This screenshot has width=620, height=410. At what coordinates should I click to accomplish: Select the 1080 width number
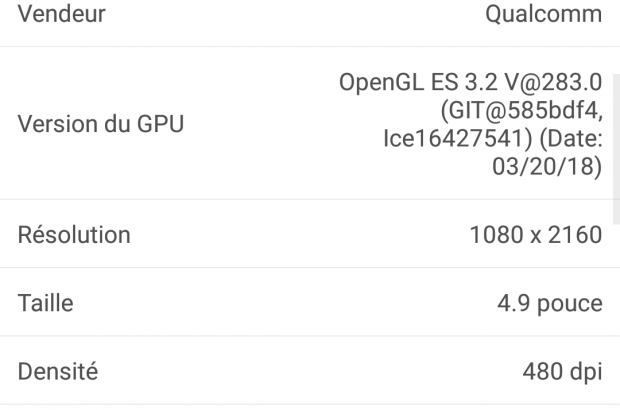point(494,236)
